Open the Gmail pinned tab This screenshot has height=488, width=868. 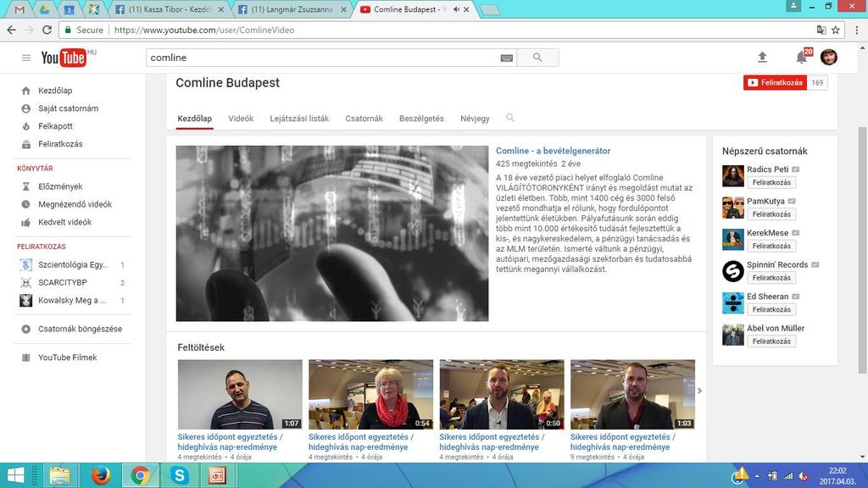(19, 9)
